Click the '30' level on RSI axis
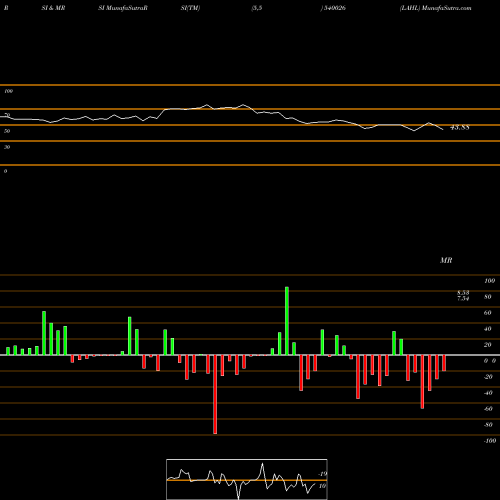500x500 pixels. 7,147
